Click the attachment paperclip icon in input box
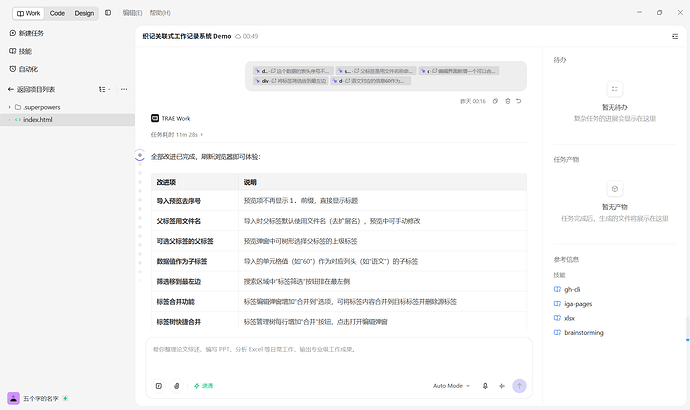This screenshot has height=410, width=690. click(x=176, y=386)
